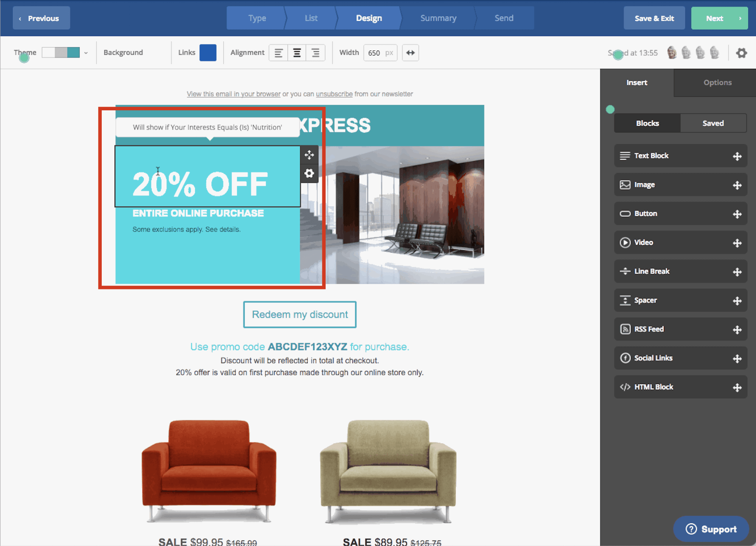This screenshot has height=546, width=756.
Task: Click the full-width arrows icon
Action: click(410, 53)
